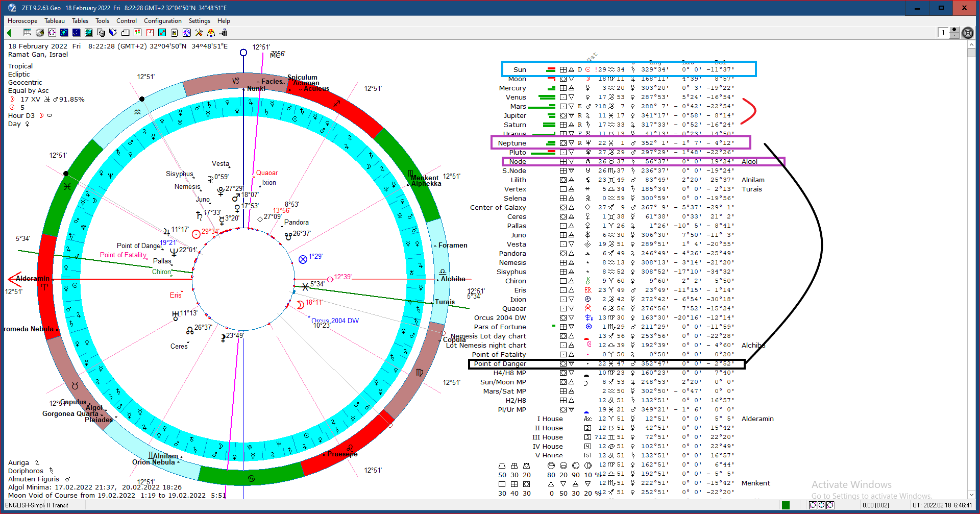This screenshot has width=980, height=514.
Task: Click the Orcus 2004 DW chart label
Action: click(335, 321)
